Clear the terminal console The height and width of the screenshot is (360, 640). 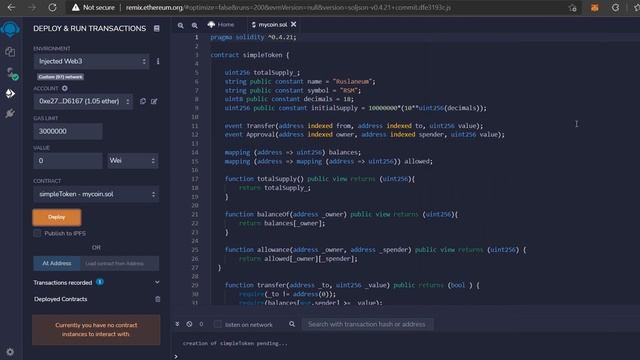[189, 324]
